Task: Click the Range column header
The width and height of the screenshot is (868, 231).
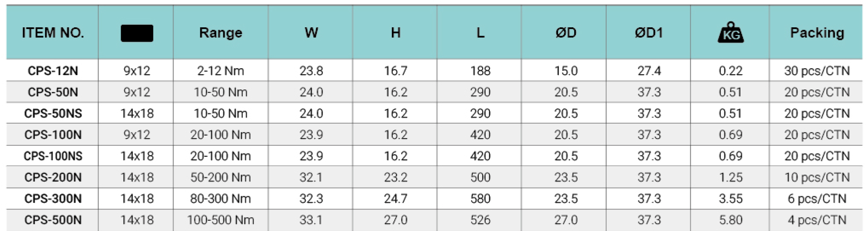Action: click(x=221, y=33)
